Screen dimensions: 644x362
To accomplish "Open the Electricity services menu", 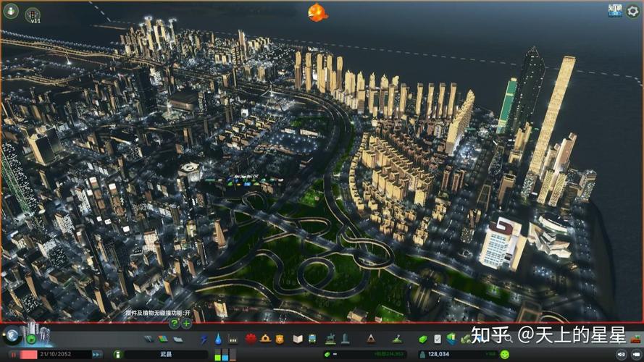I will (204, 339).
